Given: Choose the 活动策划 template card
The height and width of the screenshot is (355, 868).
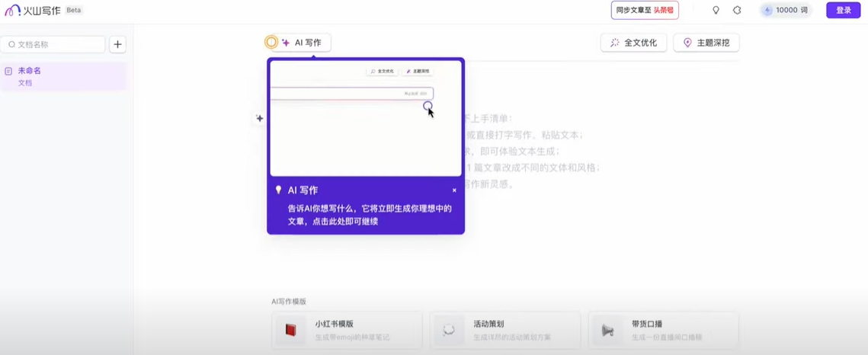Looking at the screenshot, I should (x=505, y=330).
